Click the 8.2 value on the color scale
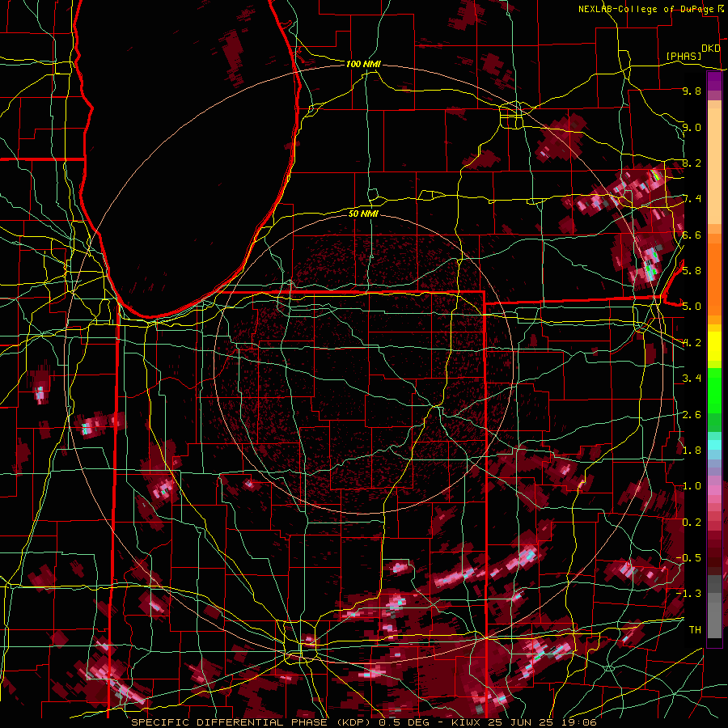Viewport: 728px width, 728px height. tap(692, 163)
